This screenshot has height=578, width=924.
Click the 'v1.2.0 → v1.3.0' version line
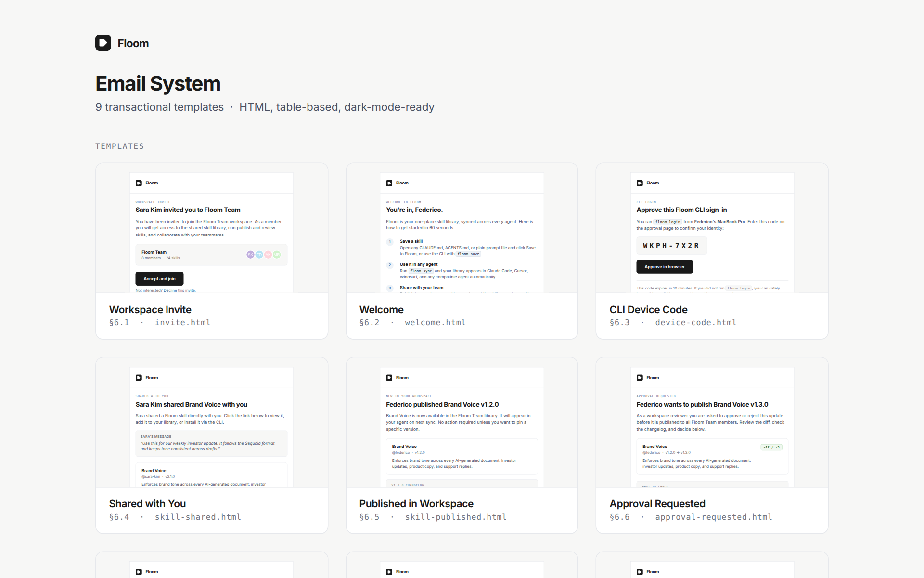(x=678, y=453)
